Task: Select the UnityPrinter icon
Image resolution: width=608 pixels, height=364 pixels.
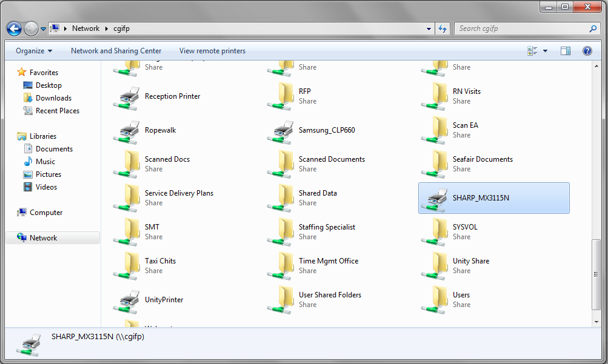Action: tap(127, 300)
